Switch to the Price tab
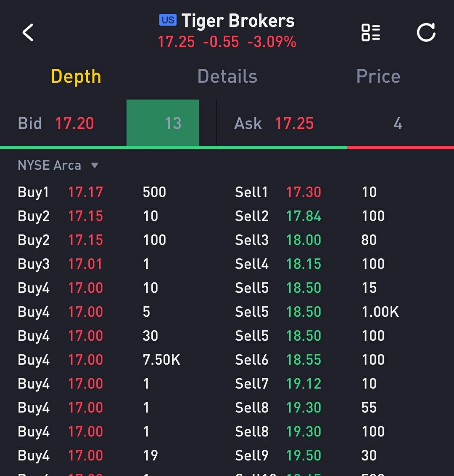 [x=378, y=76]
